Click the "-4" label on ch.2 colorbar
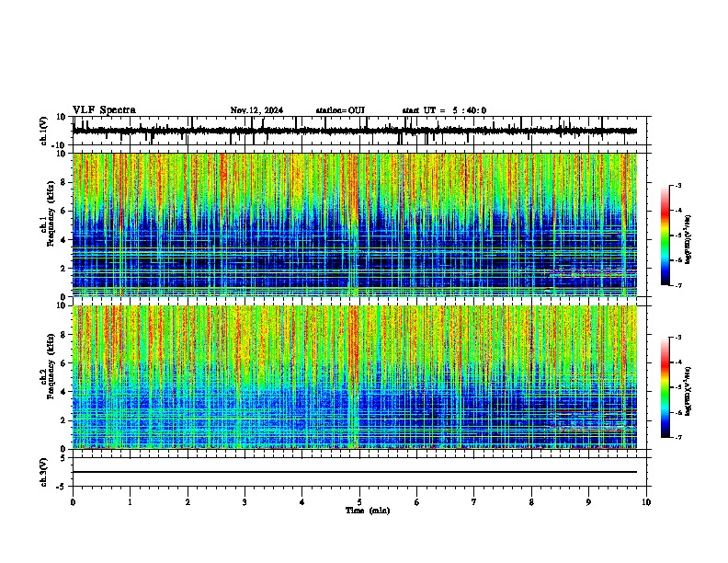Image resolution: width=728 pixels, height=563 pixels. (x=678, y=362)
